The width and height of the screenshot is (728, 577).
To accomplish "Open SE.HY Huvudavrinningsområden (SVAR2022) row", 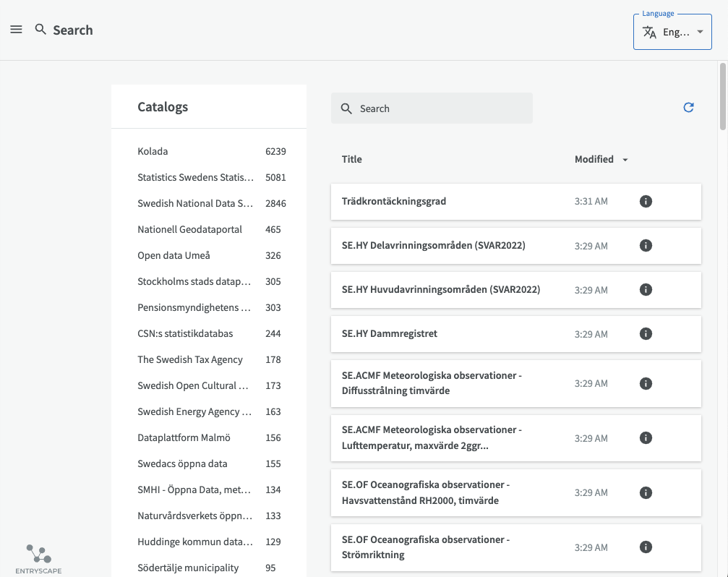I will (x=516, y=290).
